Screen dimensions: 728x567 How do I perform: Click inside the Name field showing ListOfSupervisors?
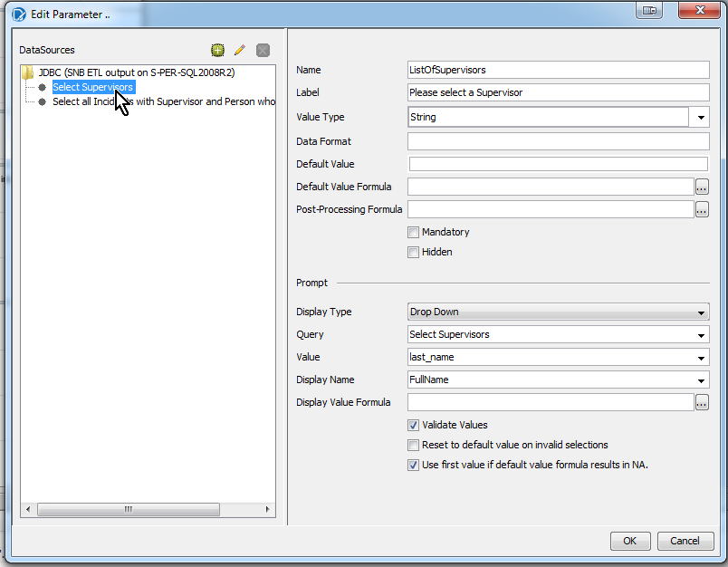click(x=557, y=70)
